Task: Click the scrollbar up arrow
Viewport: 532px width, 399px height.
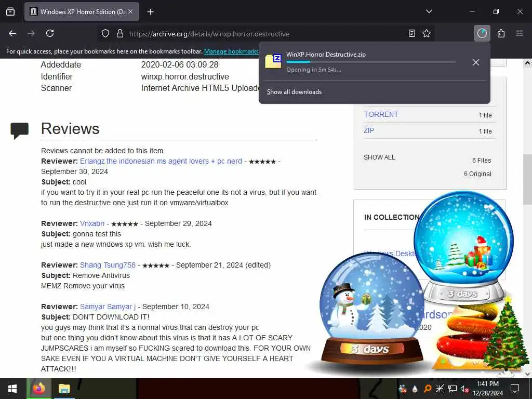Action: point(527,63)
